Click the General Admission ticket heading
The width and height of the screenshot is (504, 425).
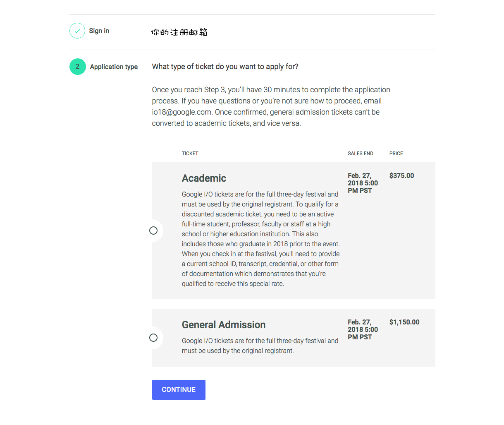pyautogui.click(x=224, y=325)
